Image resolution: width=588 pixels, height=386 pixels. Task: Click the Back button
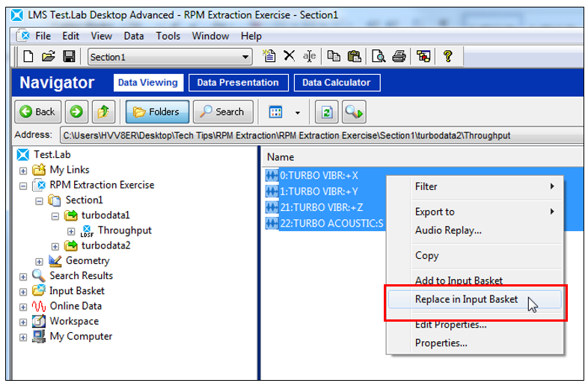click(37, 112)
